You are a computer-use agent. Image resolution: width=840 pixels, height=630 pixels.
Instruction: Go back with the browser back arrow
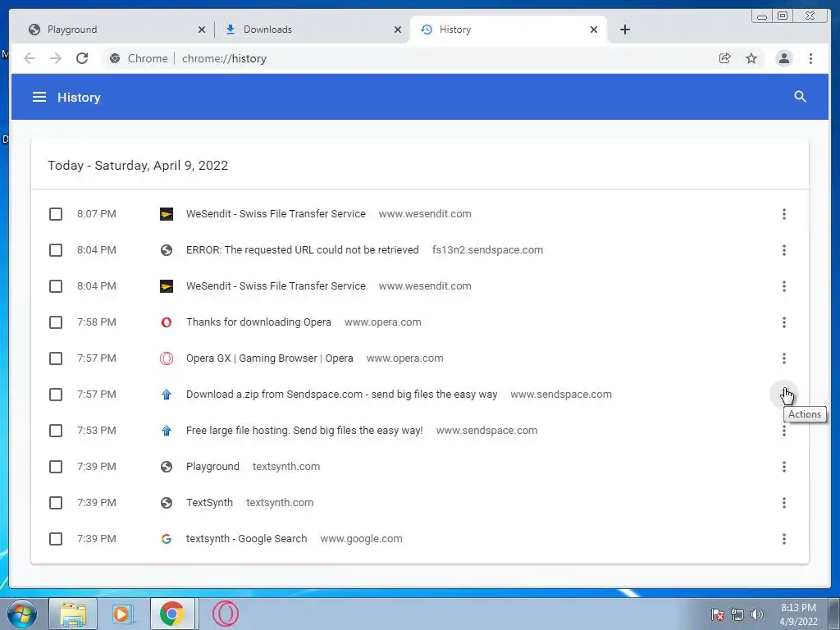click(30, 58)
